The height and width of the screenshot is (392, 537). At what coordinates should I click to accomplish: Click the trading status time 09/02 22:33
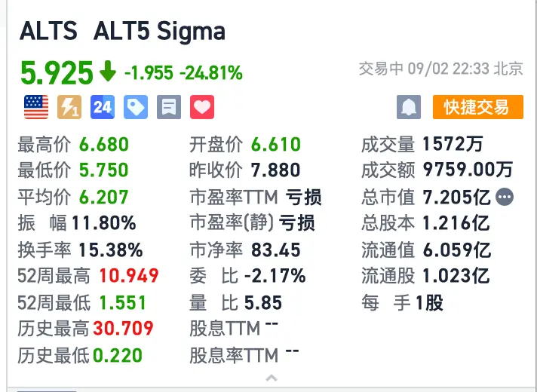coord(448,69)
